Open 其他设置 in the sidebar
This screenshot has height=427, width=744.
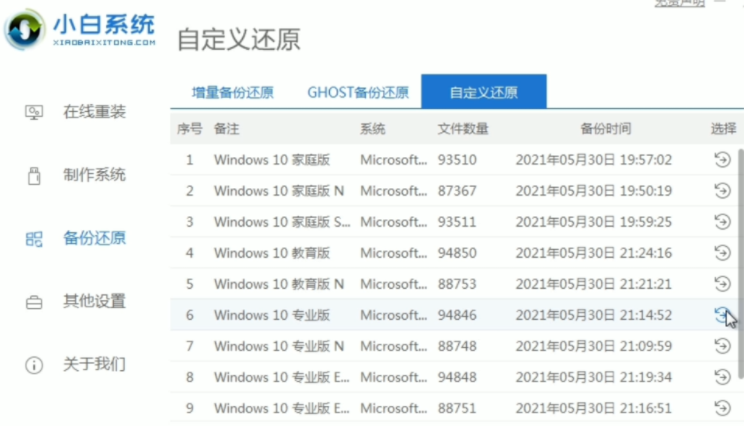[94, 301]
